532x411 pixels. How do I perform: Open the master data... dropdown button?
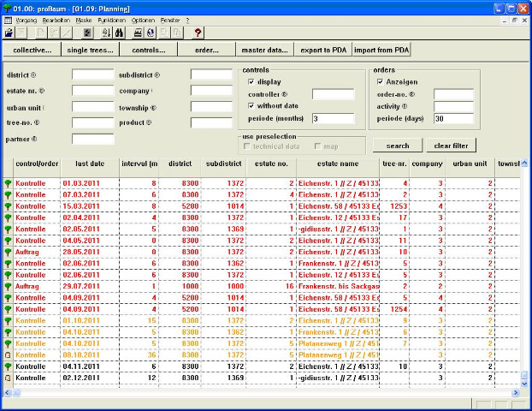[264, 51]
